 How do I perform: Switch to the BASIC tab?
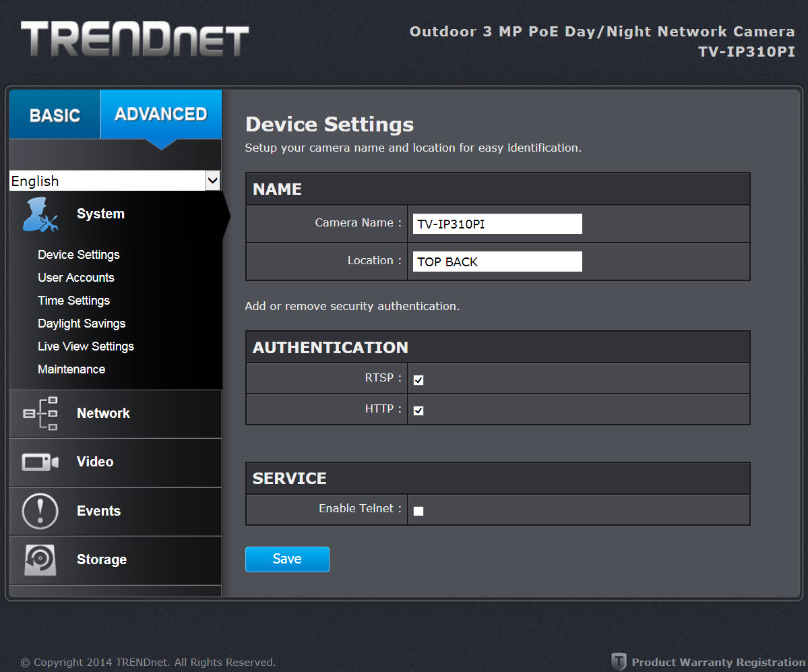(55, 115)
